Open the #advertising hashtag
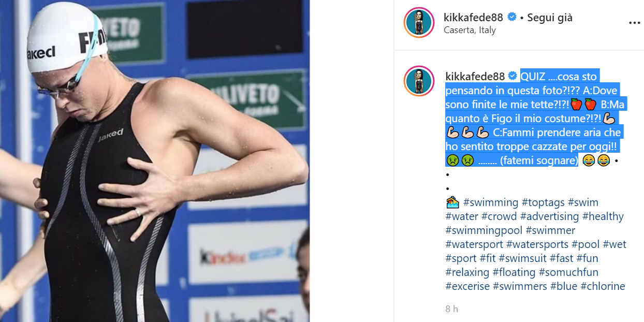The height and width of the screenshot is (322, 644). coord(550,216)
